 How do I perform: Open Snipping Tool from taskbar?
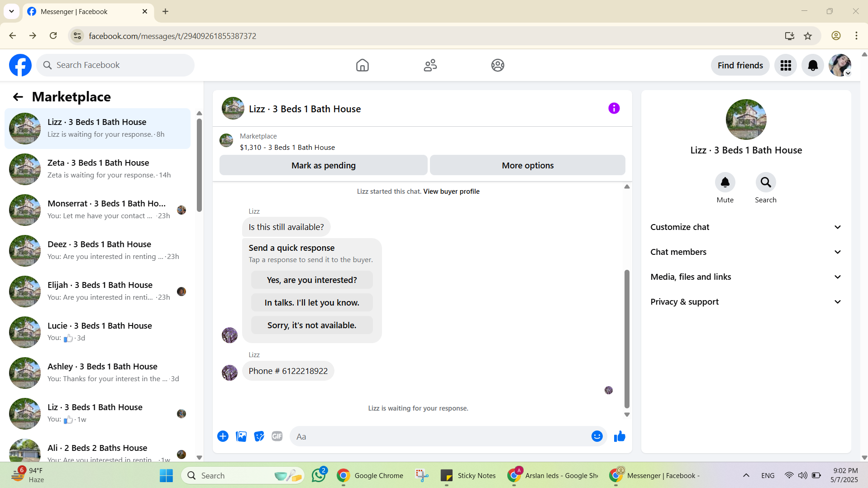[422, 475]
